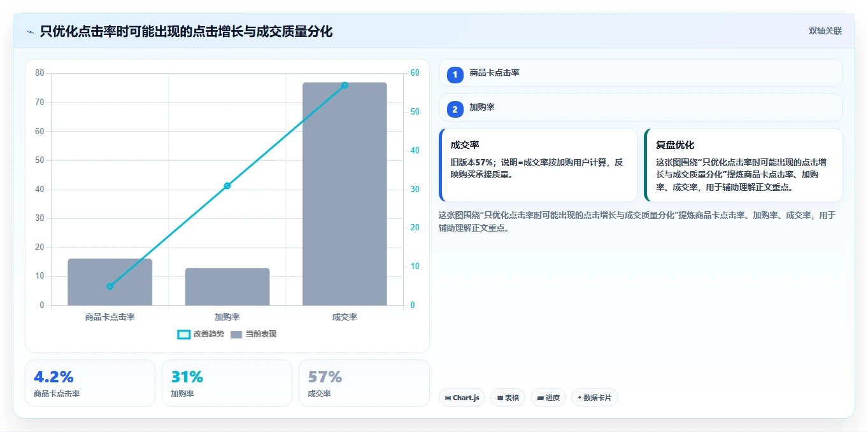Image resolution: width=868 pixels, height=432 pixels.
Task: Click the number 2 badge
Action: tap(455, 109)
